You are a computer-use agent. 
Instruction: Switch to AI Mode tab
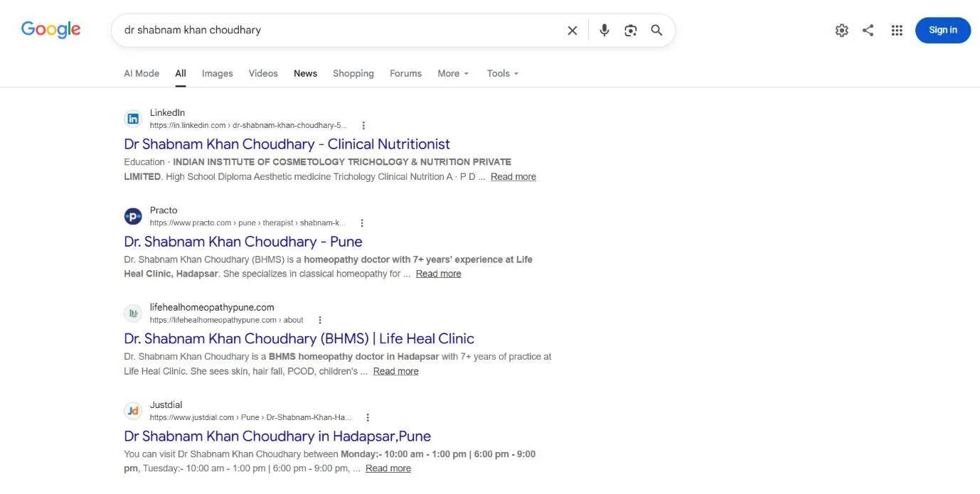pyautogui.click(x=142, y=73)
